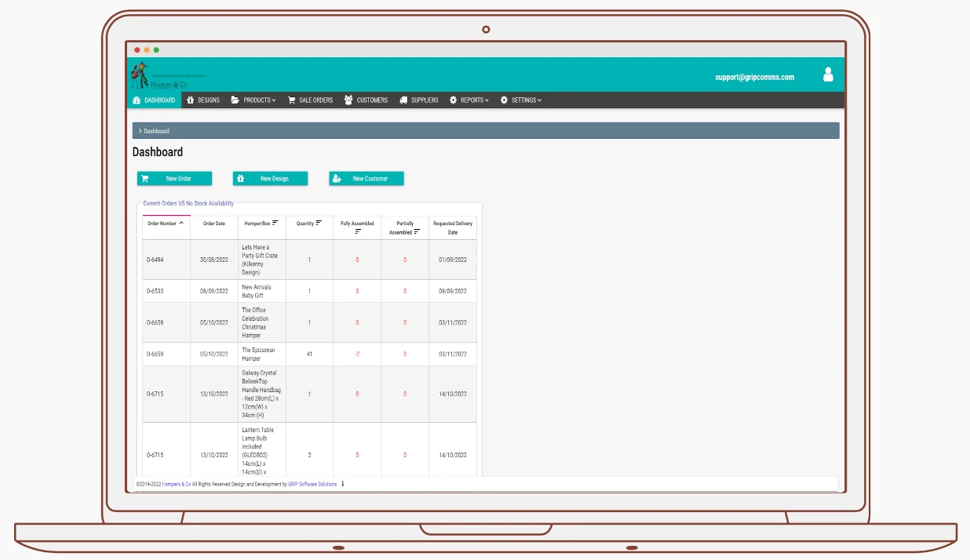
Task: Click the red macOS close dot
Action: 137,49
